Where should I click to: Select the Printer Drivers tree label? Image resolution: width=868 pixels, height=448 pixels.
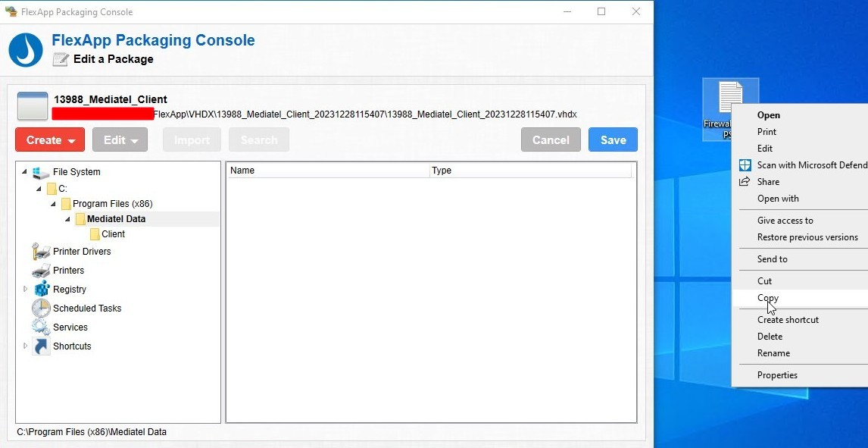pyautogui.click(x=82, y=252)
